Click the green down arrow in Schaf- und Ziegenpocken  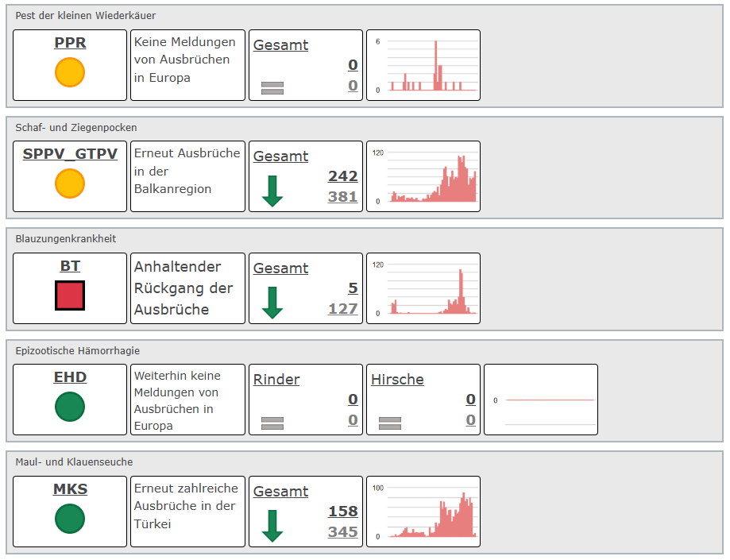272,191
